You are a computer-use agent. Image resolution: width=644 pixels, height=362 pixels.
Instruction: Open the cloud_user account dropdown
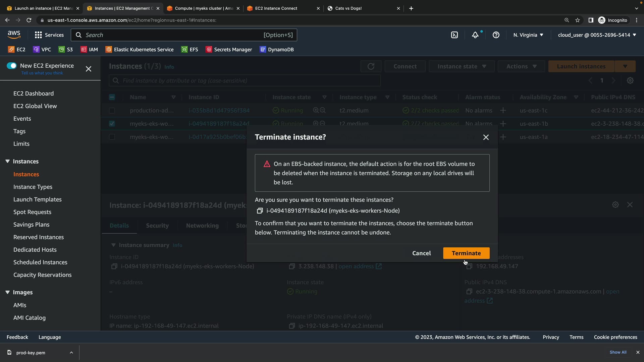pos(597,35)
